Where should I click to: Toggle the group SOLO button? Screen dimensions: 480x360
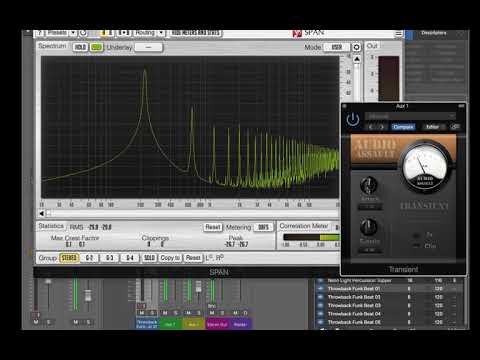(x=149, y=258)
